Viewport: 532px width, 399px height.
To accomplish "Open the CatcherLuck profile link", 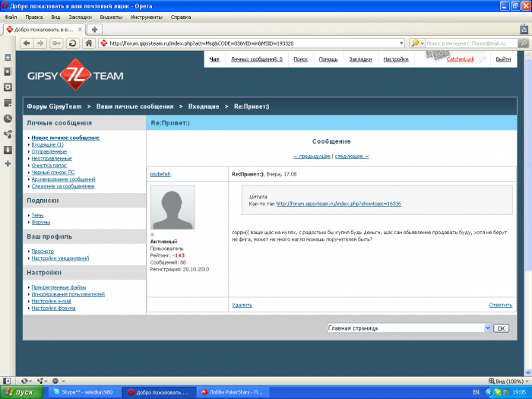I will tap(460, 59).
